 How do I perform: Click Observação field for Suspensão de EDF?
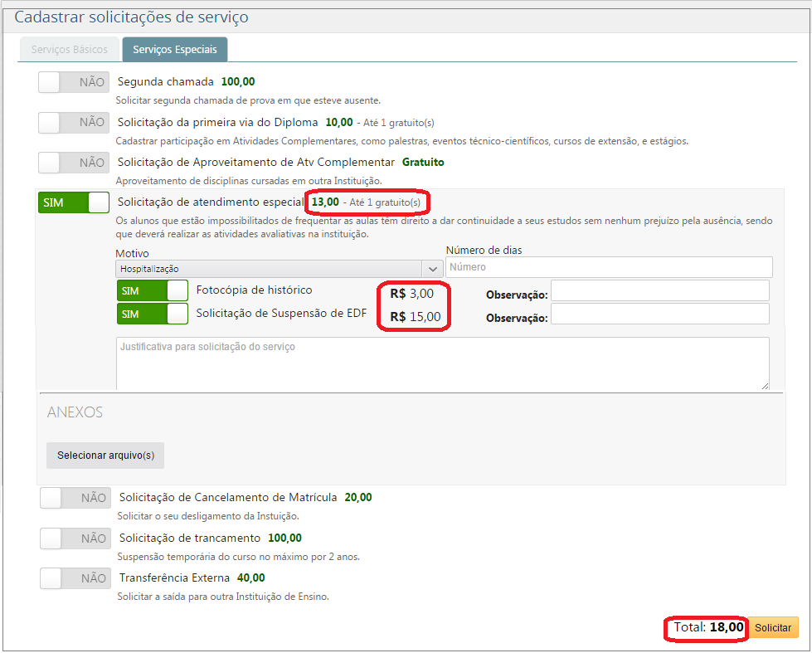(x=659, y=314)
